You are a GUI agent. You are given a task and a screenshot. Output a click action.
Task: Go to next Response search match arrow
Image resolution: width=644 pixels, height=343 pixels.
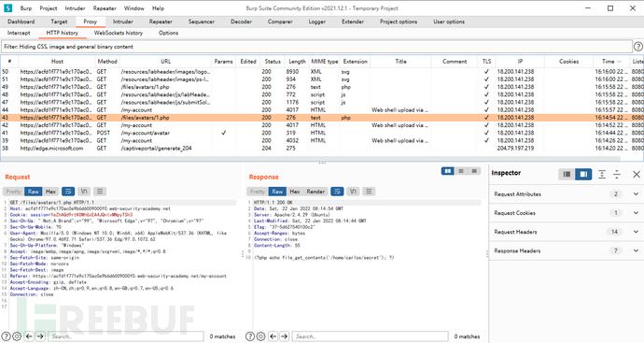click(285, 336)
